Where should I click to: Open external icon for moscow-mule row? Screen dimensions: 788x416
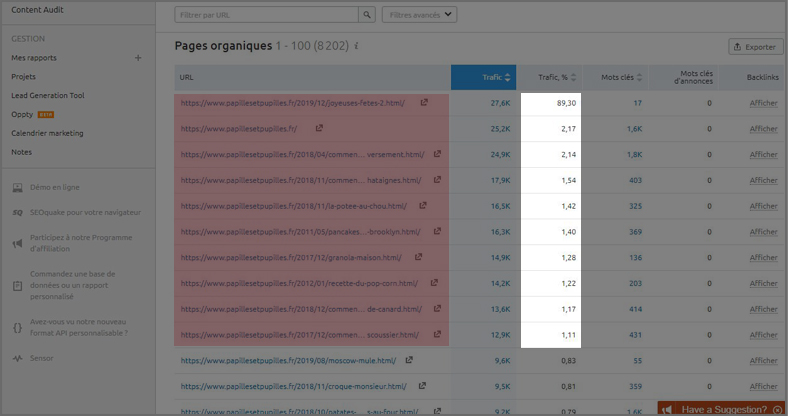click(409, 360)
